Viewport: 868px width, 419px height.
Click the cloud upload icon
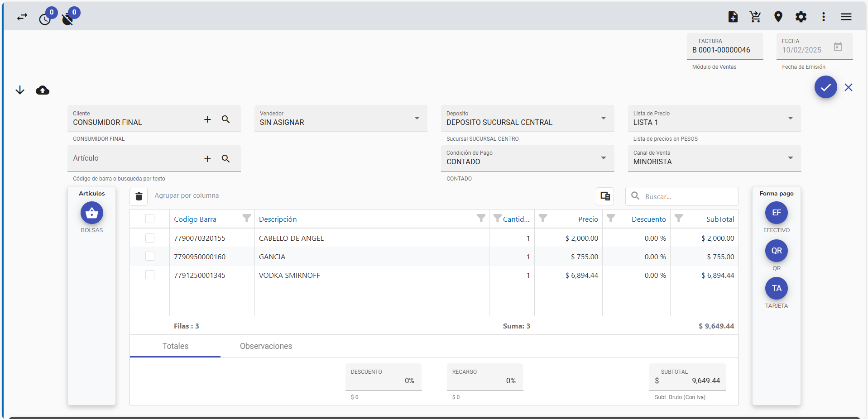43,90
